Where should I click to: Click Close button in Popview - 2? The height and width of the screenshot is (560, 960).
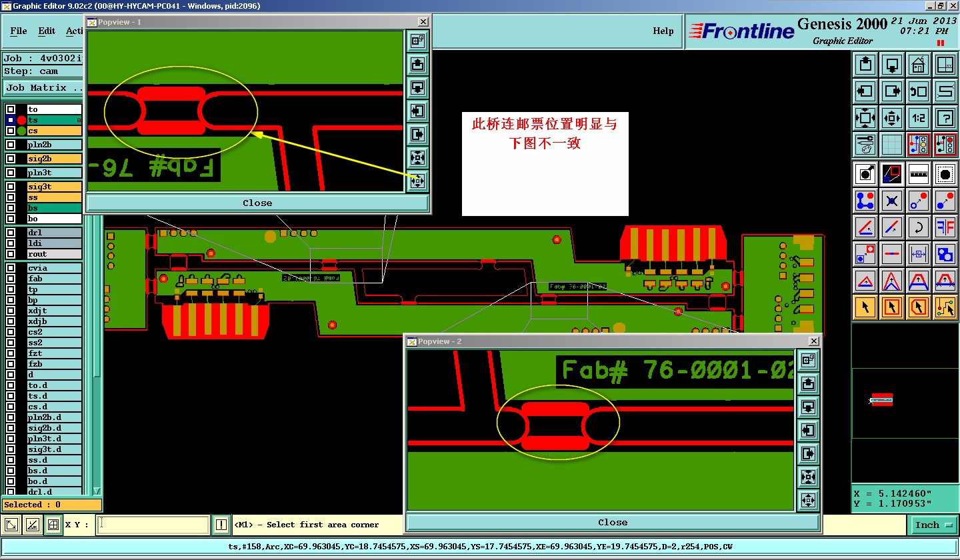pos(612,523)
